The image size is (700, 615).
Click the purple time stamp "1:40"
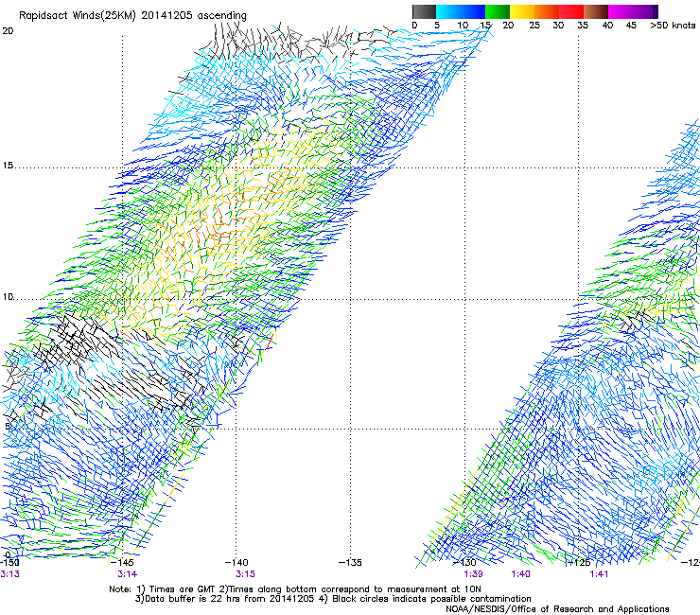pos(520,574)
